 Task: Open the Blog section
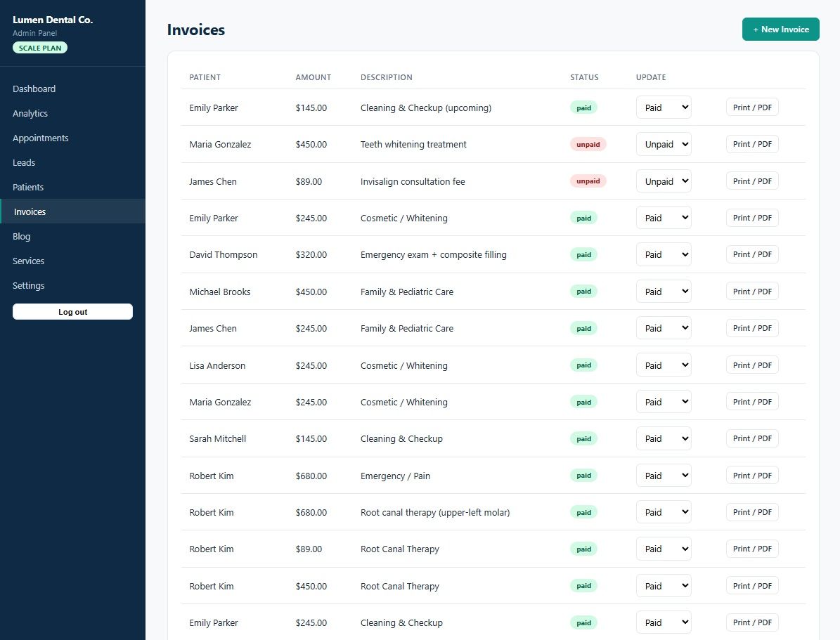(72, 236)
